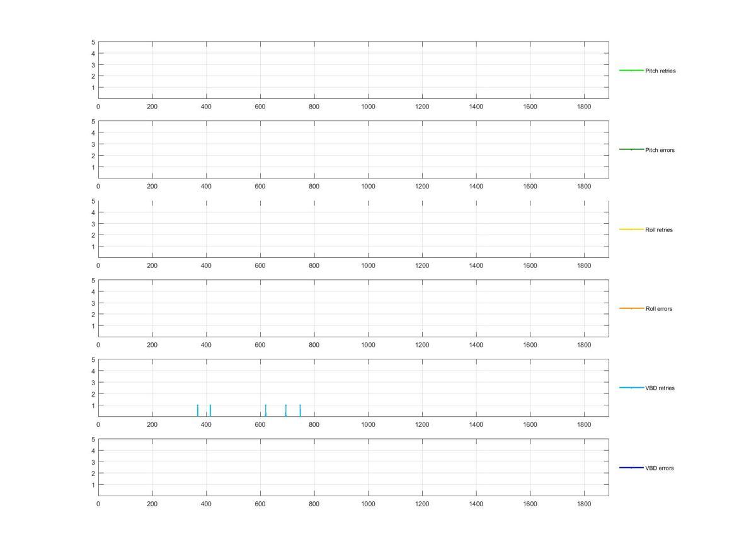Click the leftmost spike in VBD retries plot
The width and height of the screenshot is (756, 558).
point(197,410)
